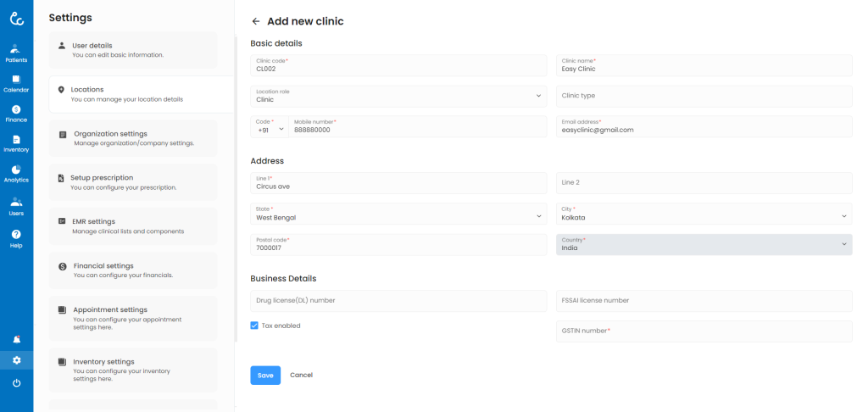The height and width of the screenshot is (412, 868).
Task: Open Patients from the left sidebar
Action: coord(16,53)
